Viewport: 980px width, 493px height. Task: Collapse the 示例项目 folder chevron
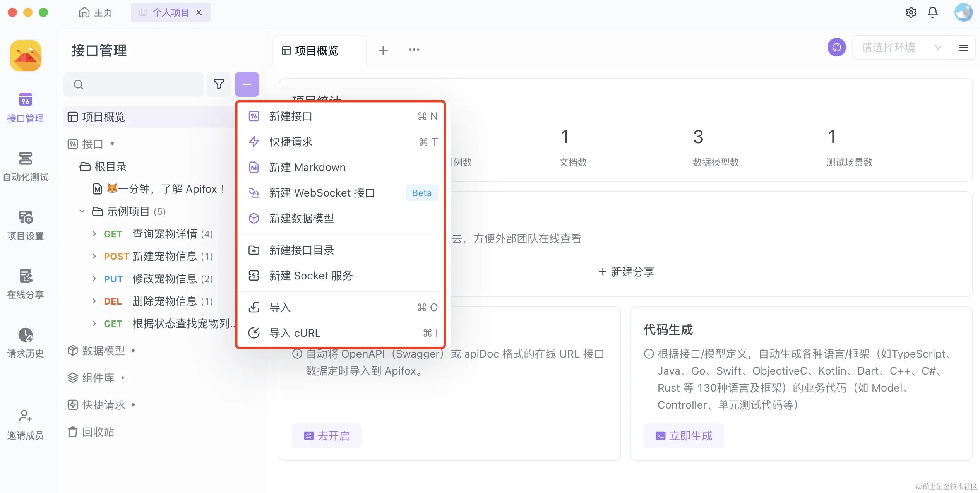(x=82, y=211)
